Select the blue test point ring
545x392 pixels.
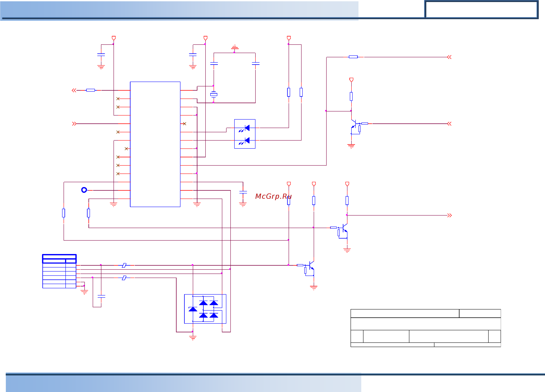click(84, 190)
